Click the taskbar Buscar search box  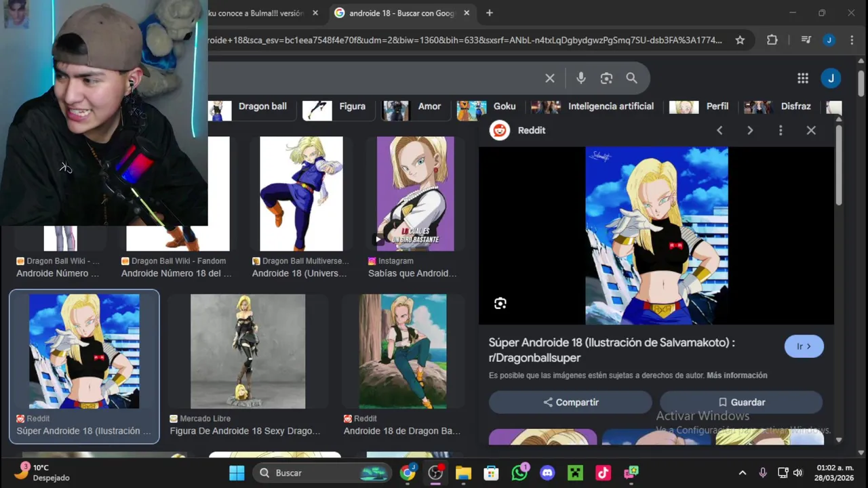[x=322, y=472]
